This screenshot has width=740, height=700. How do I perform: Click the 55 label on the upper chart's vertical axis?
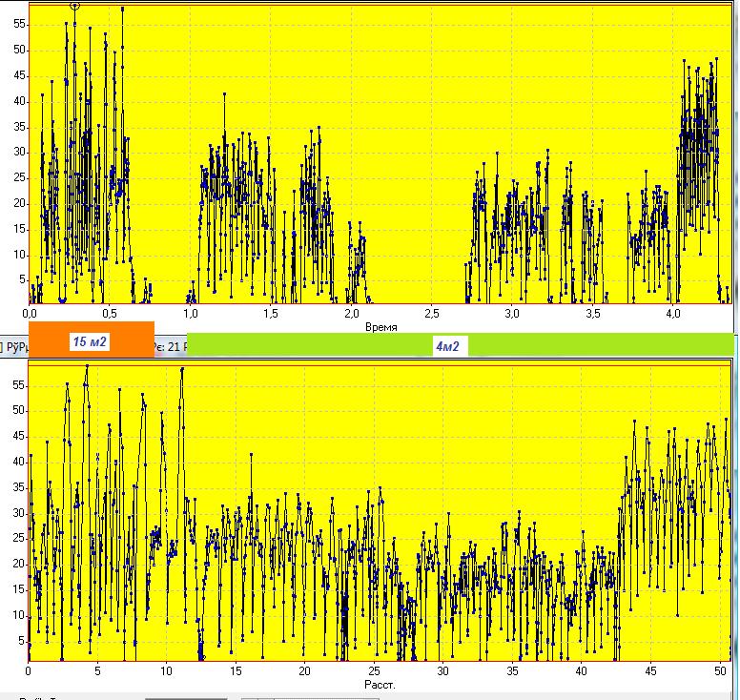point(19,24)
